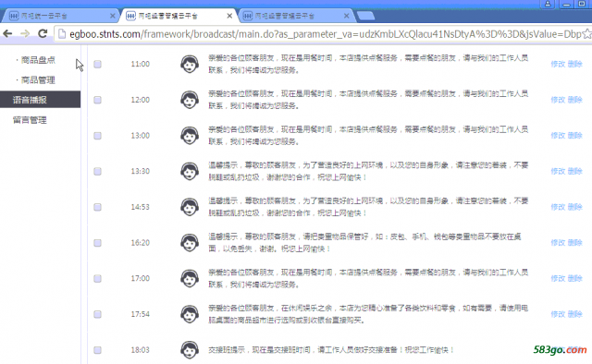Click the headset avatar for 16:20

190,243
